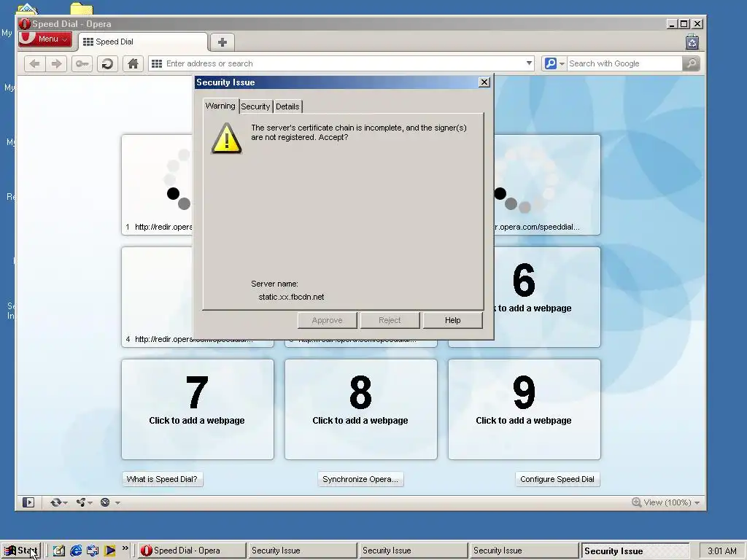The image size is (747, 560).
Task: Click the Configure Speed Dial button
Action: 557,479
